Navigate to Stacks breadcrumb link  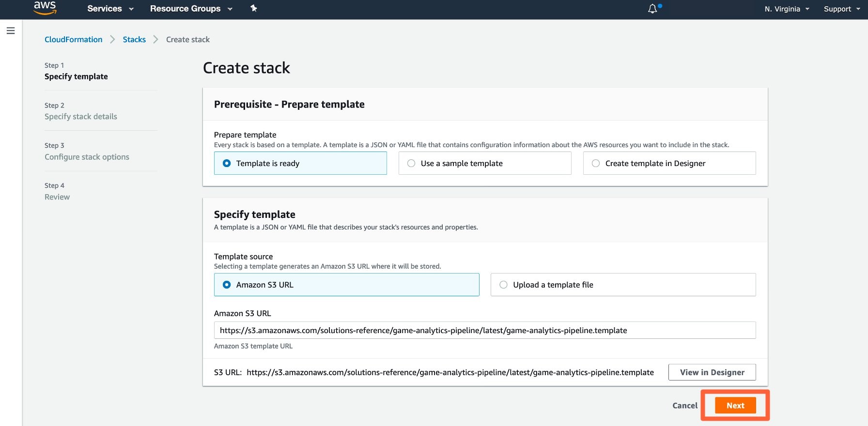pos(134,40)
